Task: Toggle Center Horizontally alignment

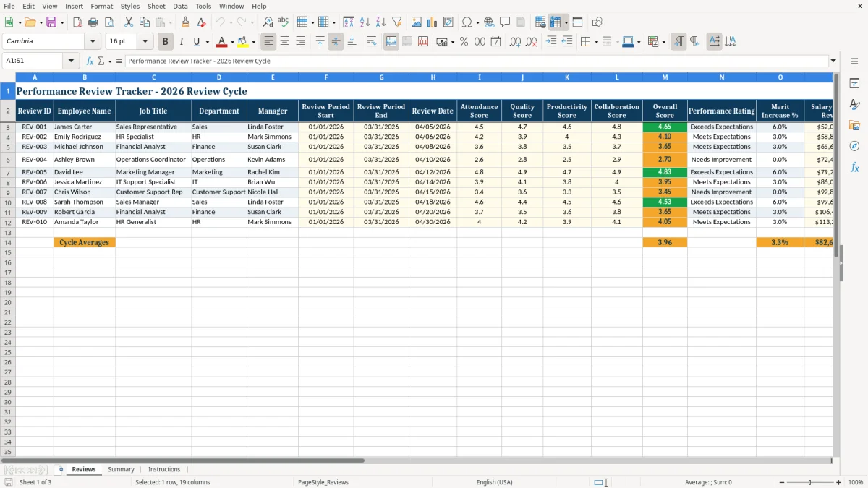Action: pyautogui.click(x=284, y=42)
